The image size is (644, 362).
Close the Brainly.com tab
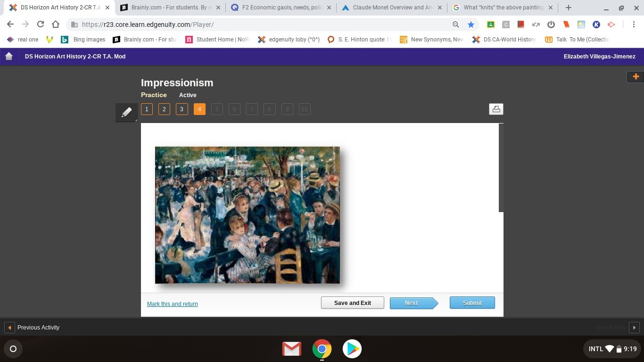coord(218,8)
